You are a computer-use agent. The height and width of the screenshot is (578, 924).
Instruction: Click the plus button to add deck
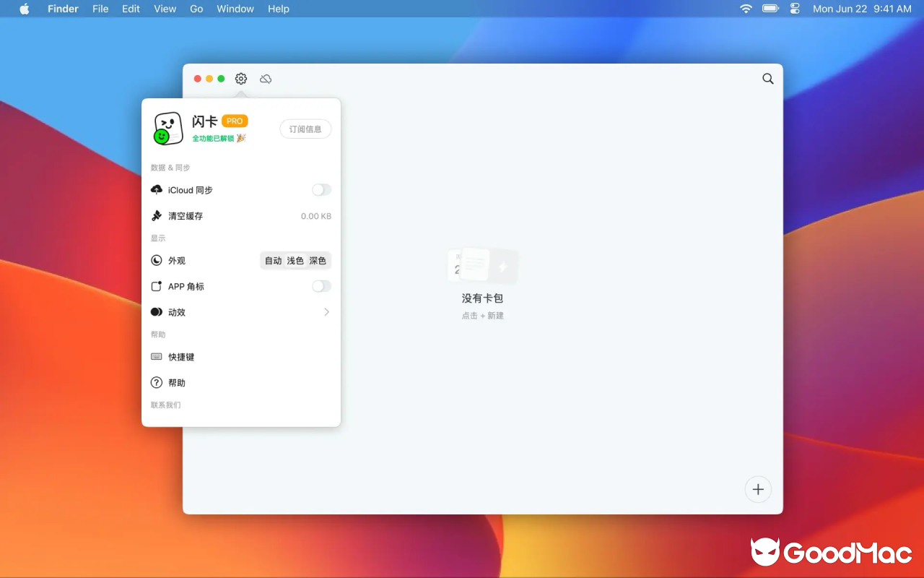(758, 489)
